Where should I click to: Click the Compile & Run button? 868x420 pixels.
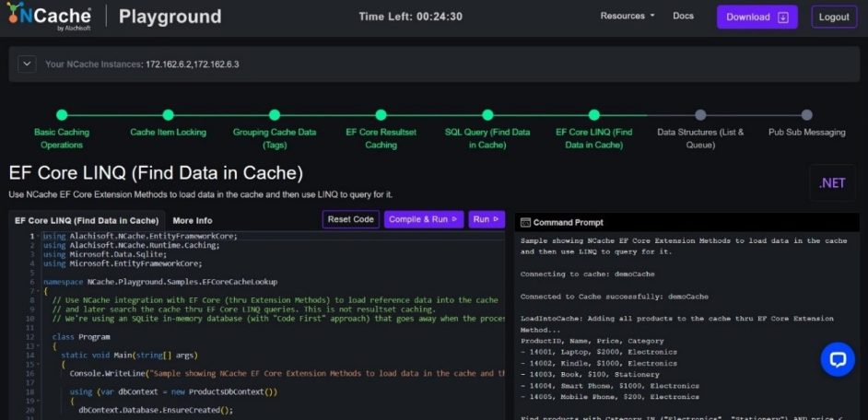click(424, 219)
